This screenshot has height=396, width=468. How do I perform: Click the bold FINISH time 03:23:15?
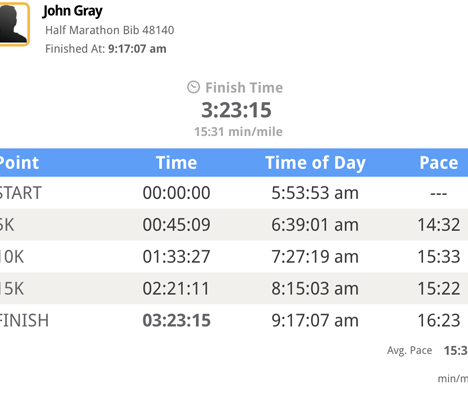(x=176, y=320)
